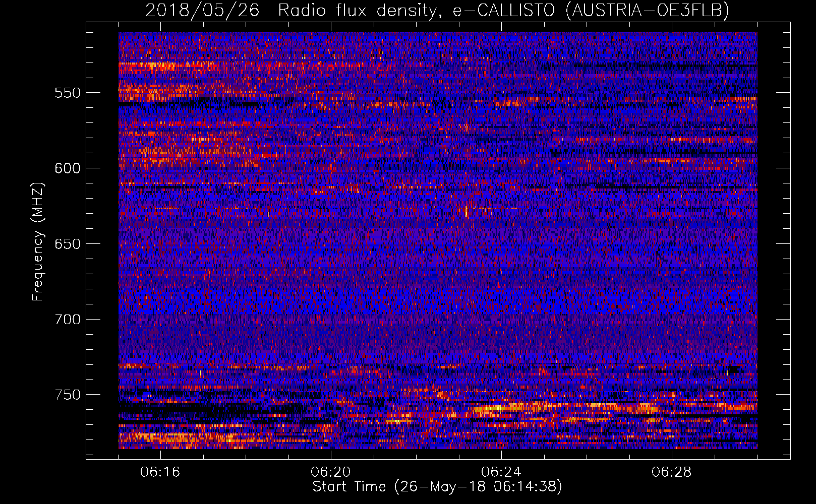
Task: Click the 06:16 time tick label
Action: point(160,472)
